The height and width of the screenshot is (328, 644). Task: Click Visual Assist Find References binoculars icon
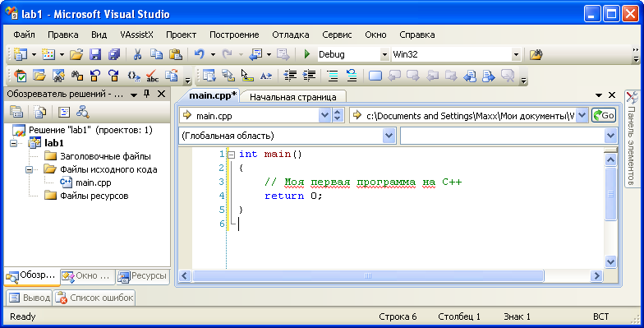(77, 76)
